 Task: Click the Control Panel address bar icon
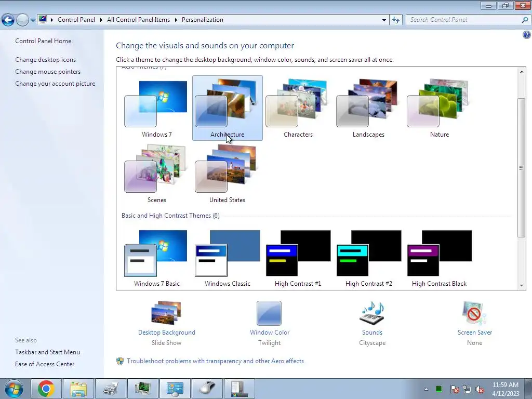pos(43,20)
